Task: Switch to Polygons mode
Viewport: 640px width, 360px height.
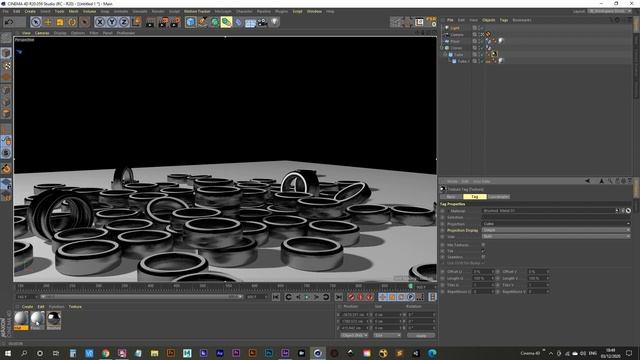Action: tap(6, 114)
